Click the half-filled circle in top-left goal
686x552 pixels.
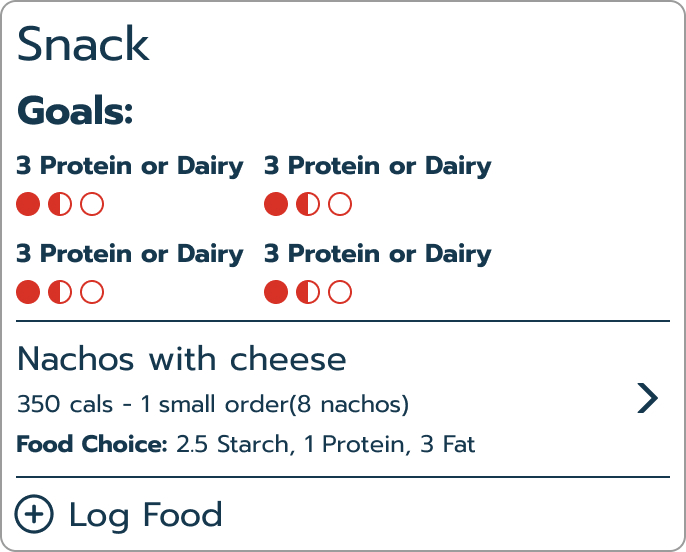click(x=60, y=205)
